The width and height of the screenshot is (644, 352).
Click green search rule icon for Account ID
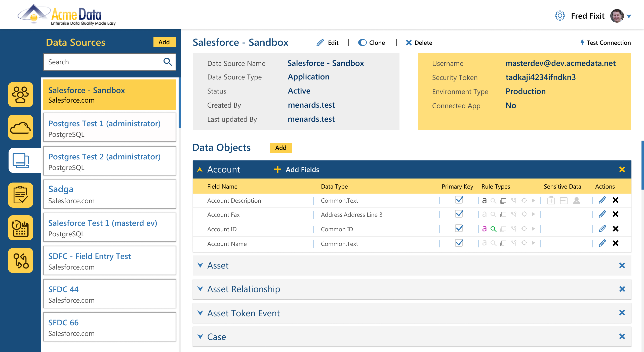pyautogui.click(x=493, y=229)
